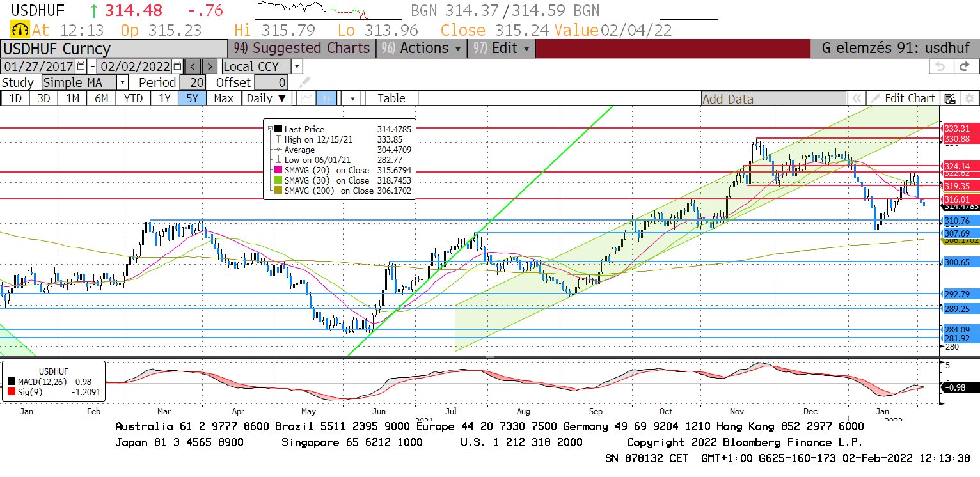Select the 1Y time range

pyautogui.click(x=164, y=98)
